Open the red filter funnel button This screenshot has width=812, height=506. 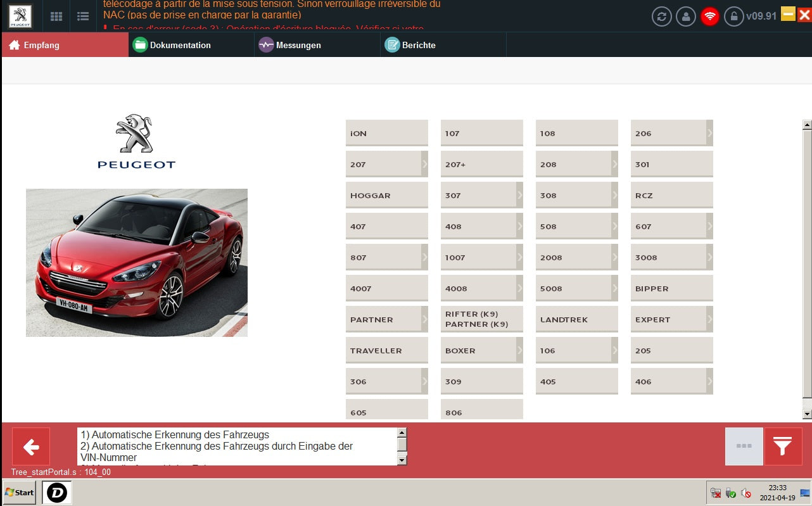(x=783, y=446)
